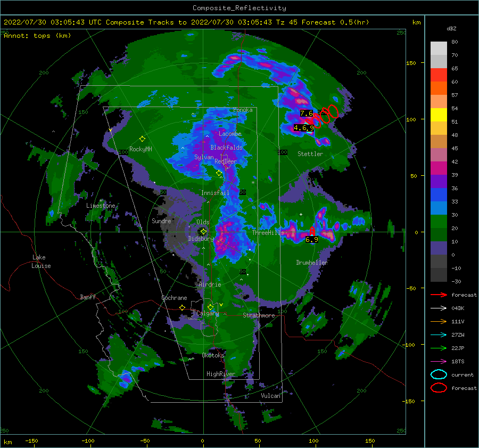Click the HighRiver city label
This screenshot has width=479, height=448.
tap(221, 374)
